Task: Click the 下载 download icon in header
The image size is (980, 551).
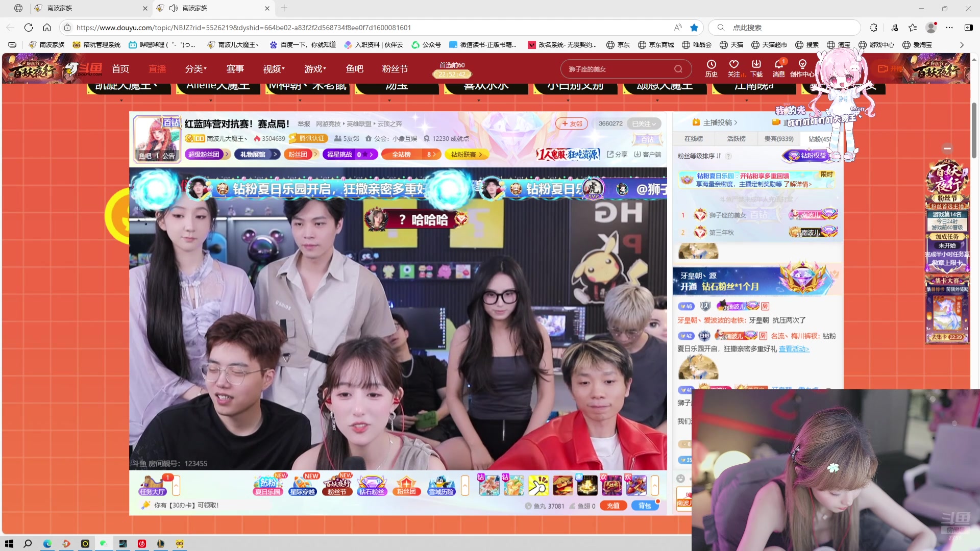Action: (756, 64)
